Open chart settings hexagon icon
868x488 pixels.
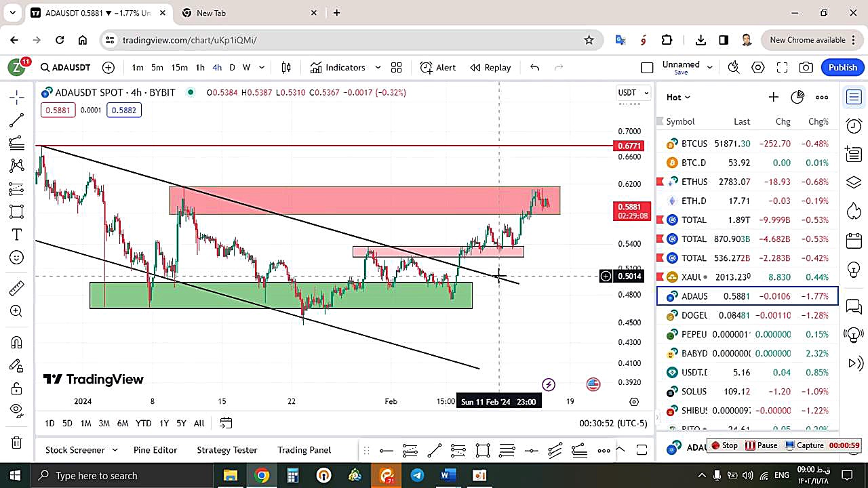click(x=758, y=67)
